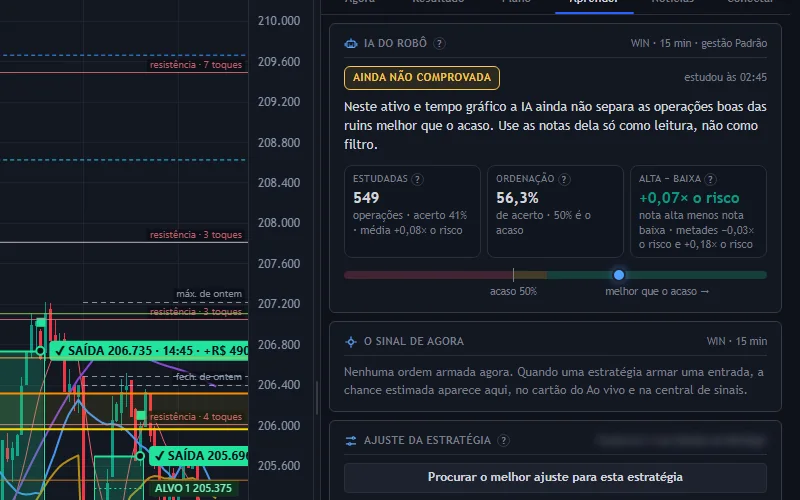
Task: Click the AINDA NÃO COMPROVADA status badge
Action: click(x=422, y=78)
